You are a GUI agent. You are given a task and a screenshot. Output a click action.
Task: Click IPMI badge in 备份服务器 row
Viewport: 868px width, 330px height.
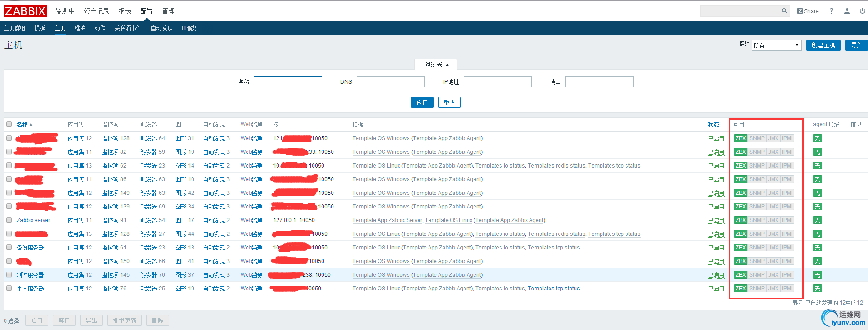coord(787,248)
